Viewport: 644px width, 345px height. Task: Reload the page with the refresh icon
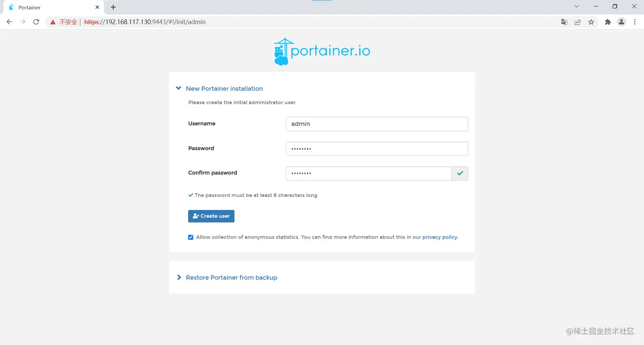coord(36,22)
